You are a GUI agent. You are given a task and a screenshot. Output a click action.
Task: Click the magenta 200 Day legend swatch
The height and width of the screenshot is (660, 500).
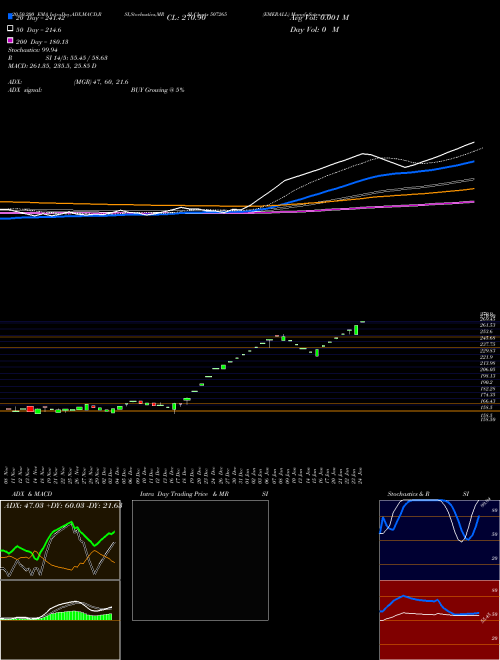(x=11, y=40)
